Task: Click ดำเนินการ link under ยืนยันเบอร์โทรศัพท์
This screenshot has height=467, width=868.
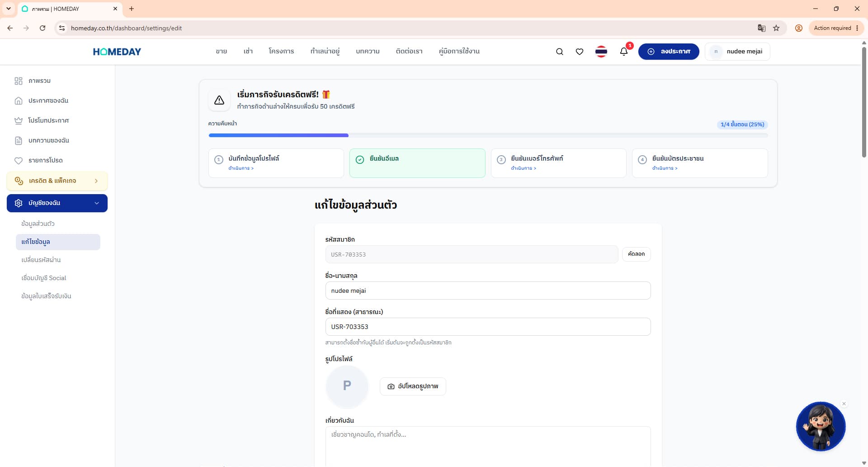Action: click(524, 168)
